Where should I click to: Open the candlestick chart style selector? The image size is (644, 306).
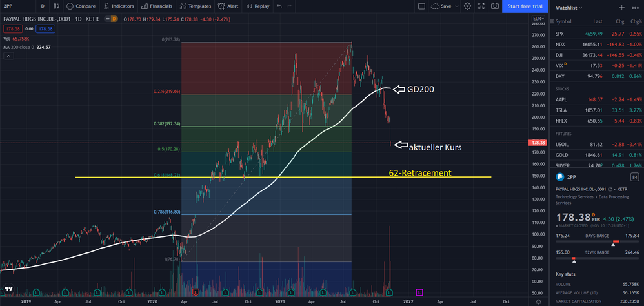tap(57, 6)
